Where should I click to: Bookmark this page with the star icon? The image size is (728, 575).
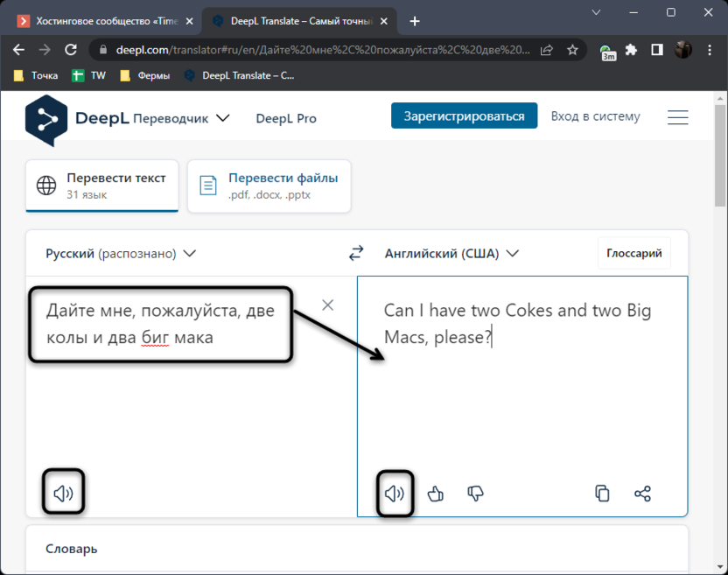click(x=572, y=50)
